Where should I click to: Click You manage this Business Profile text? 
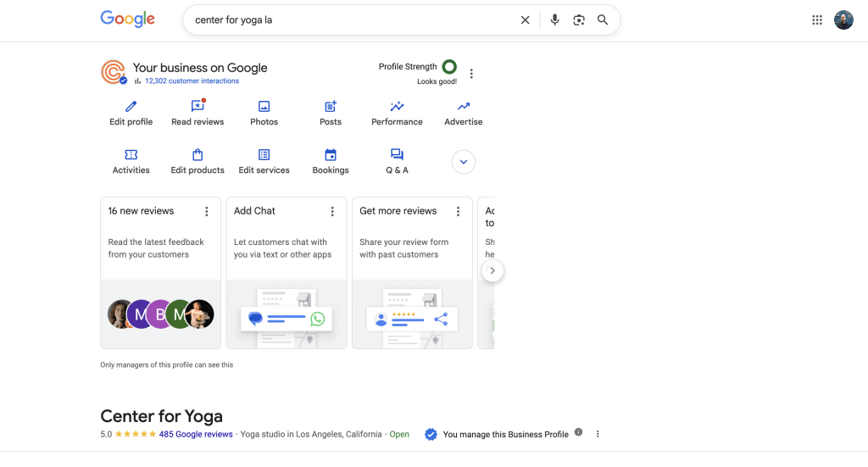(x=505, y=434)
